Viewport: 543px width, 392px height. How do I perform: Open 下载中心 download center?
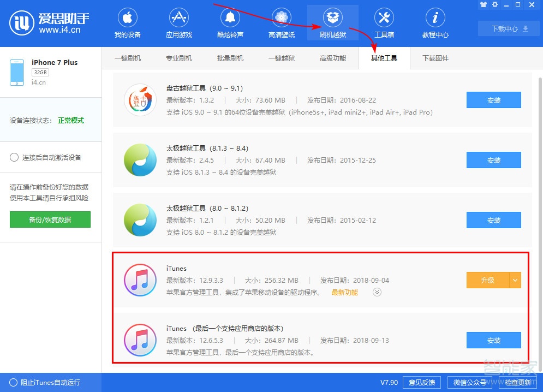pyautogui.click(x=508, y=28)
